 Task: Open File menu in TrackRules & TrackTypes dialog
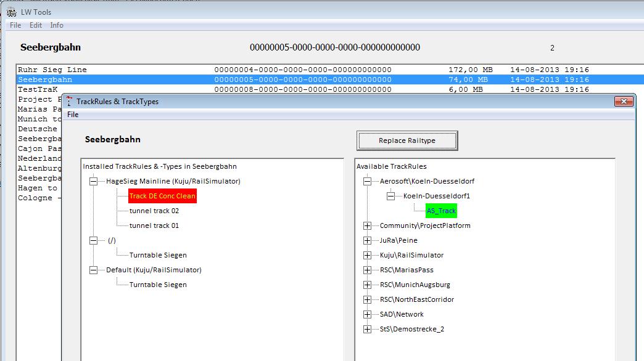[73, 115]
